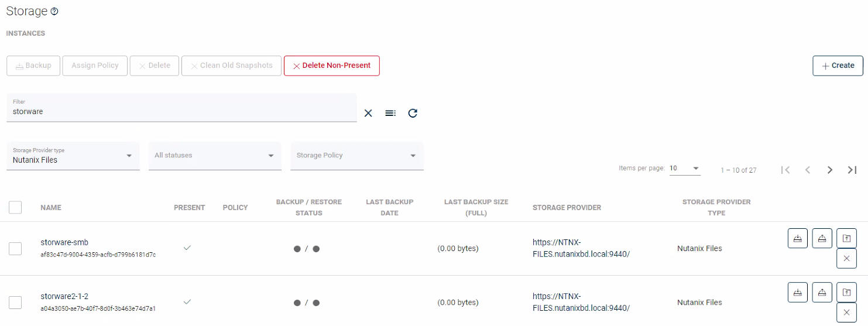Expand the All statuses dropdown
868x326 pixels.
(x=214, y=156)
